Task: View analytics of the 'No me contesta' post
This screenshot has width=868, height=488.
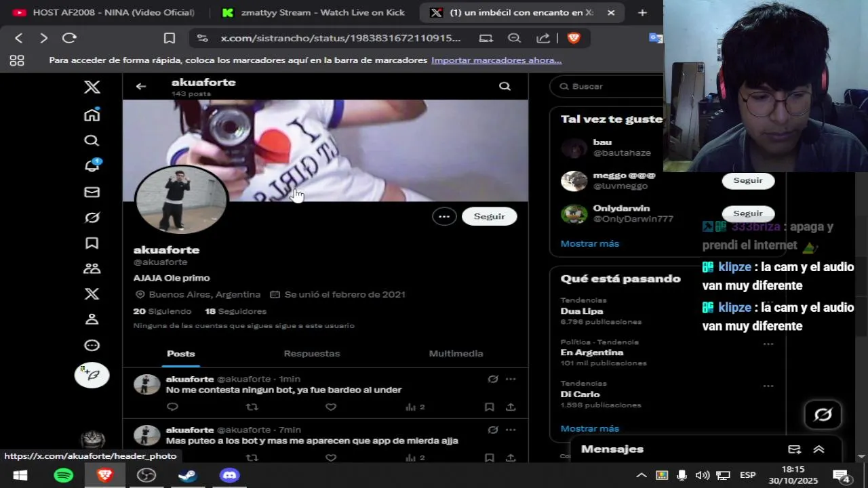Action: pos(414,407)
